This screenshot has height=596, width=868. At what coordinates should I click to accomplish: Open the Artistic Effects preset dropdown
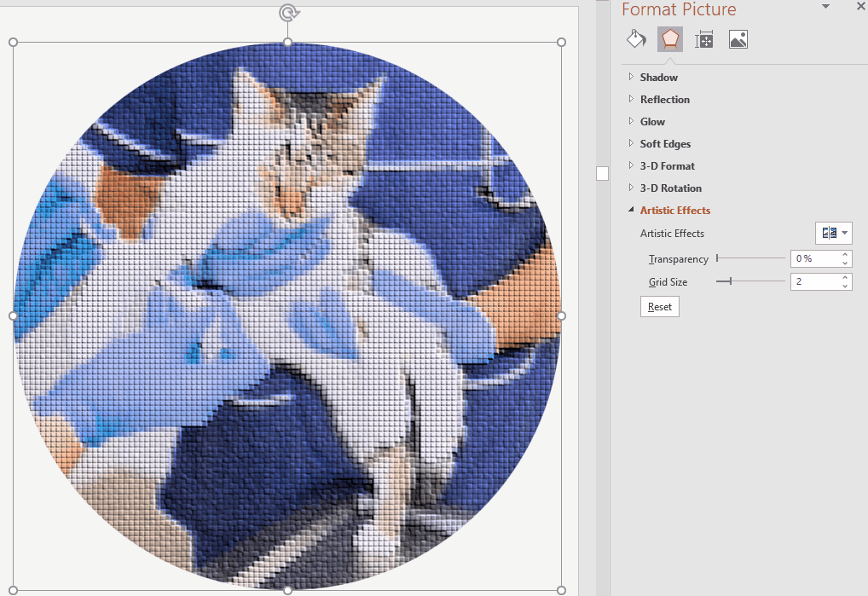834,233
